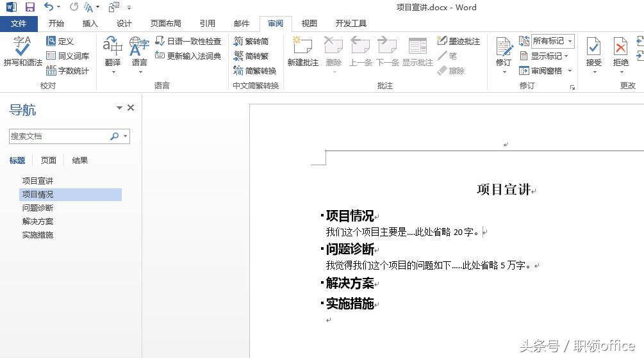Close the Navigation pane

pyautogui.click(x=131, y=108)
